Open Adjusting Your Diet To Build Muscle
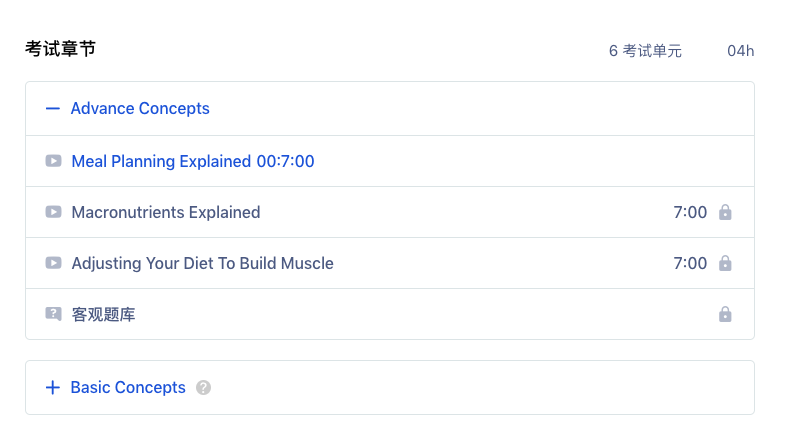Screen dimensions: 787x445 coord(202,263)
